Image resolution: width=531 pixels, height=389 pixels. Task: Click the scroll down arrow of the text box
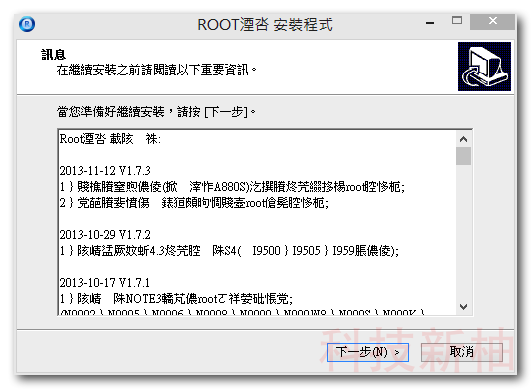464,307
